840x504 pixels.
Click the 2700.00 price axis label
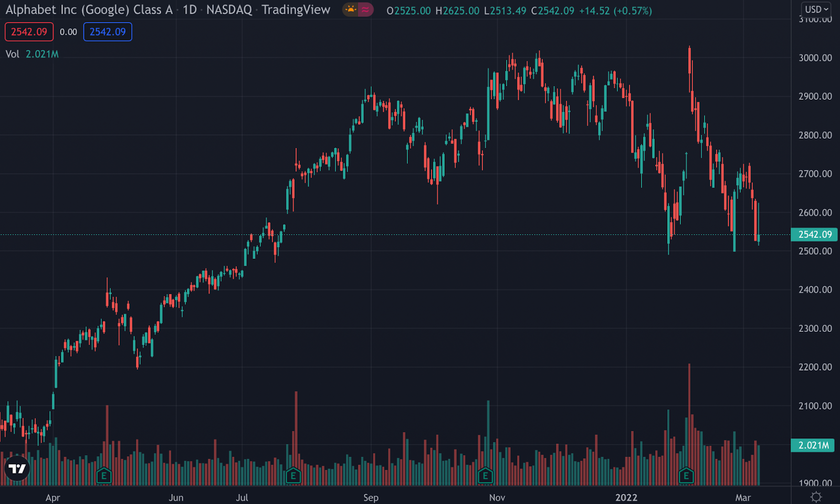tap(815, 174)
